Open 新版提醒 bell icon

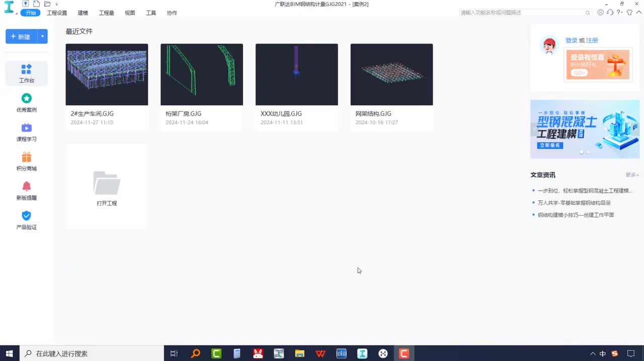[27, 187]
